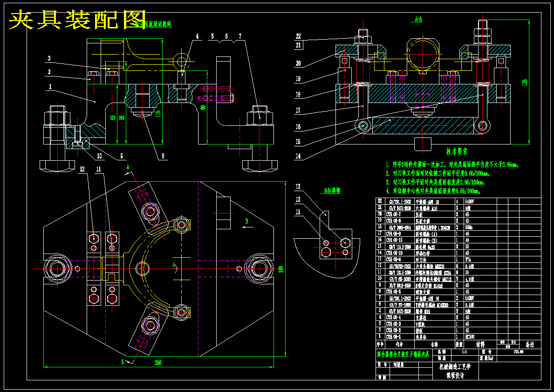
Task: Click the 备注 column header
Action: click(x=530, y=344)
